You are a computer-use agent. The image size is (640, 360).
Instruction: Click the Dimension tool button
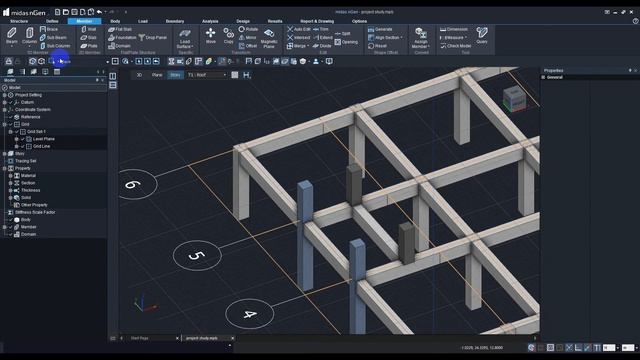click(454, 29)
